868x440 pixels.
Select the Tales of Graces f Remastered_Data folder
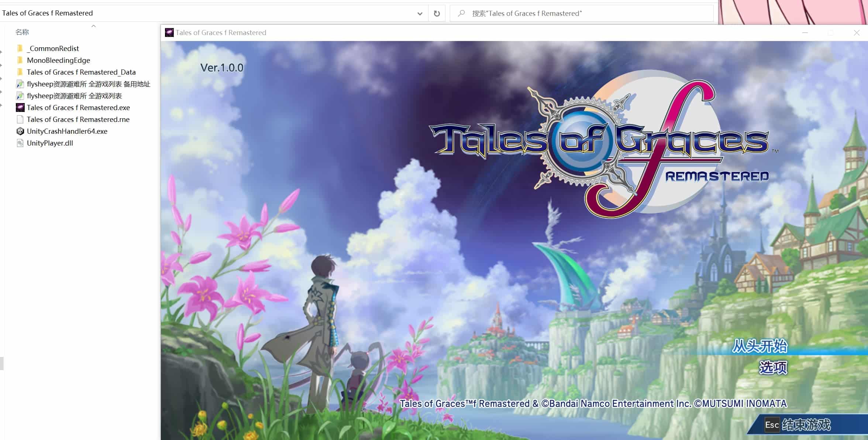click(81, 72)
